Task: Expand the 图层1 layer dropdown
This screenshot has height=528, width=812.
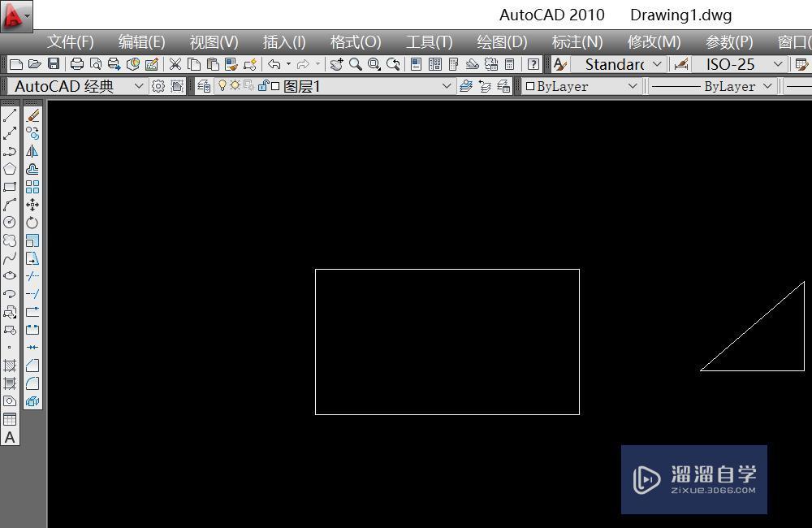Action: tap(447, 86)
